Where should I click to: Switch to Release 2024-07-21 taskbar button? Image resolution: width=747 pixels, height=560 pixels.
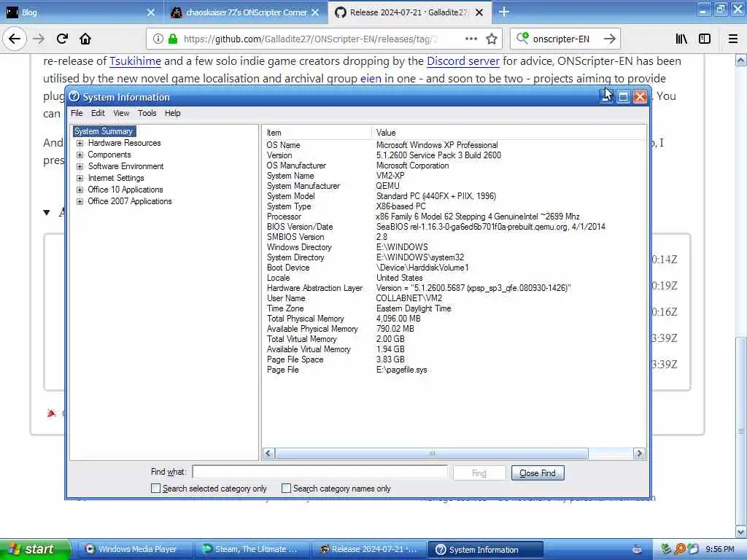pyautogui.click(x=368, y=549)
